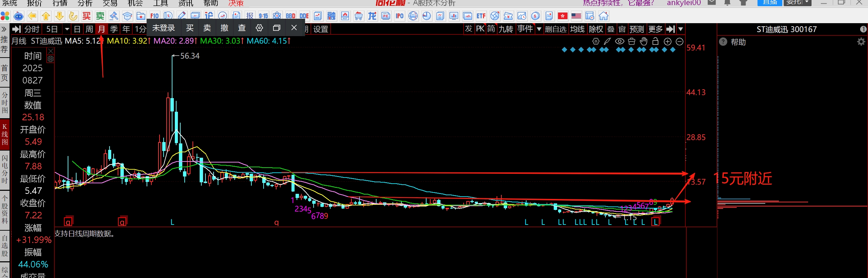Switch to the 季 quarterly period tab
Screen dimensions: 868x278
(x=114, y=29)
